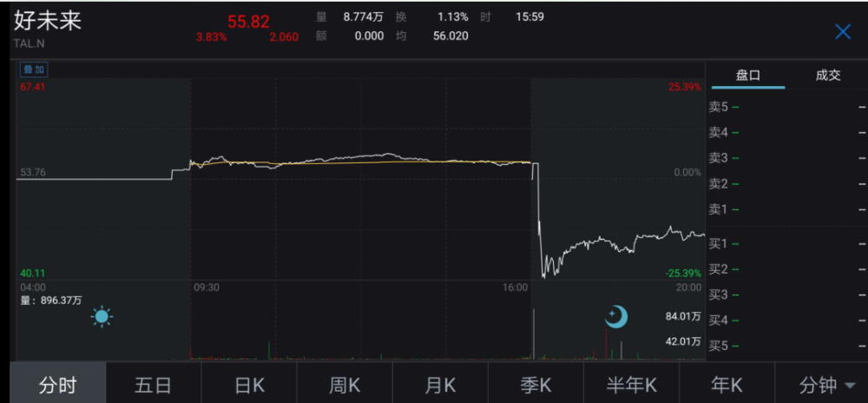Click the 卖5 ask row
This screenshot has height=403, width=868.
coord(786,107)
